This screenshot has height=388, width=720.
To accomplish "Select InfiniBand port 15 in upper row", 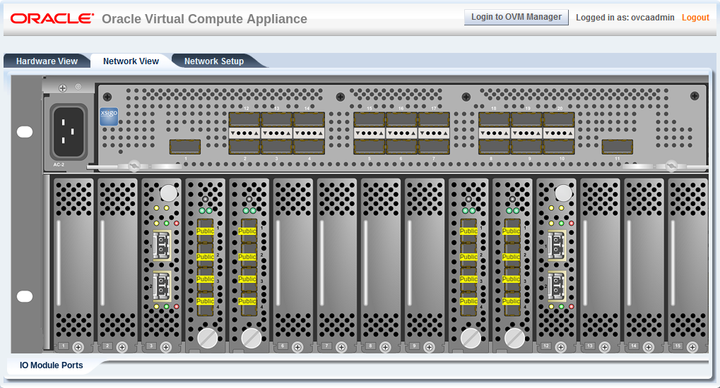I will pyautogui.click(x=370, y=119).
